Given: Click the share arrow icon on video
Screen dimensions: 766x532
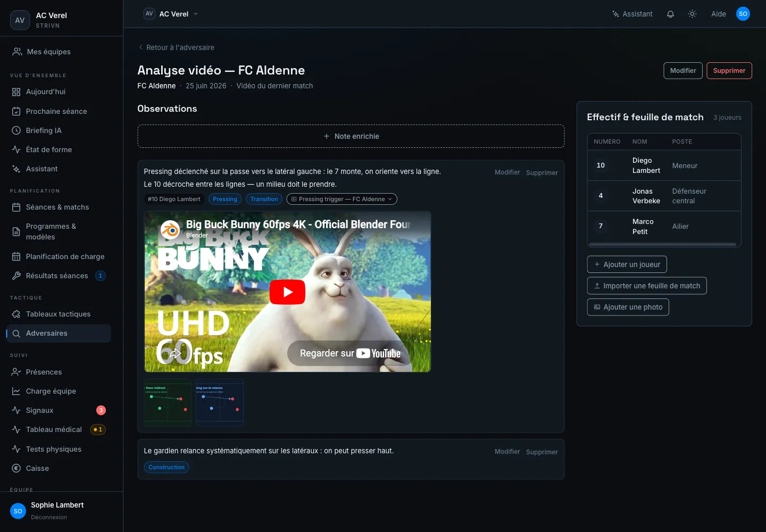Looking at the screenshot, I should (175, 353).
